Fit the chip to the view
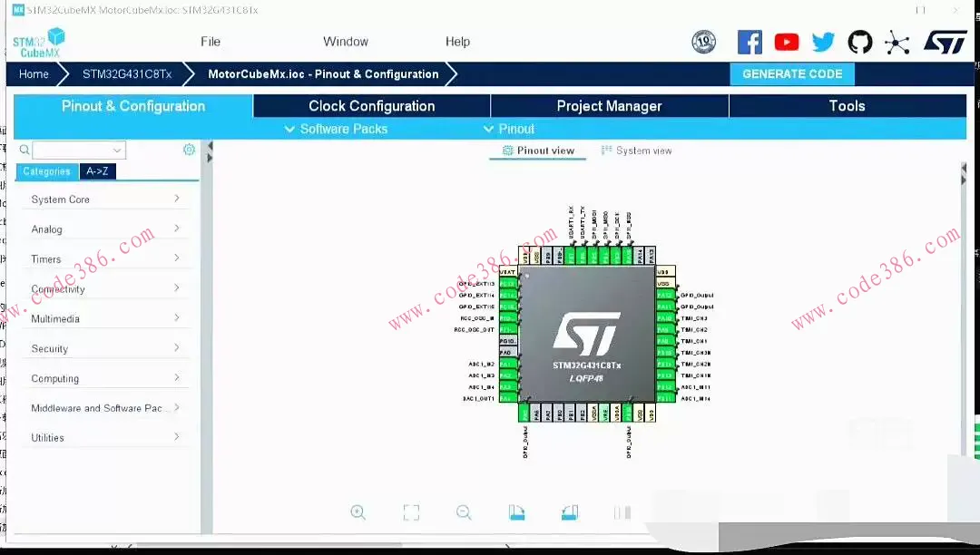 [411, 512]
